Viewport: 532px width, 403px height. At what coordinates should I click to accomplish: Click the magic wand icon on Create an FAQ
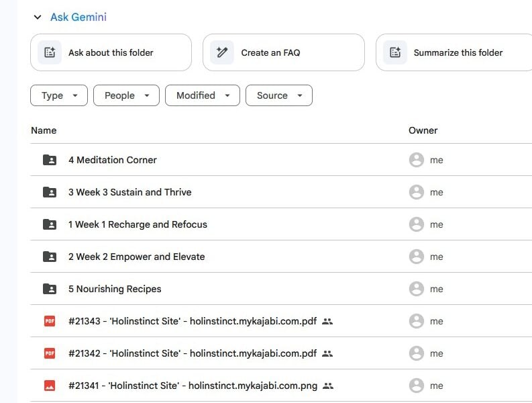222,52
